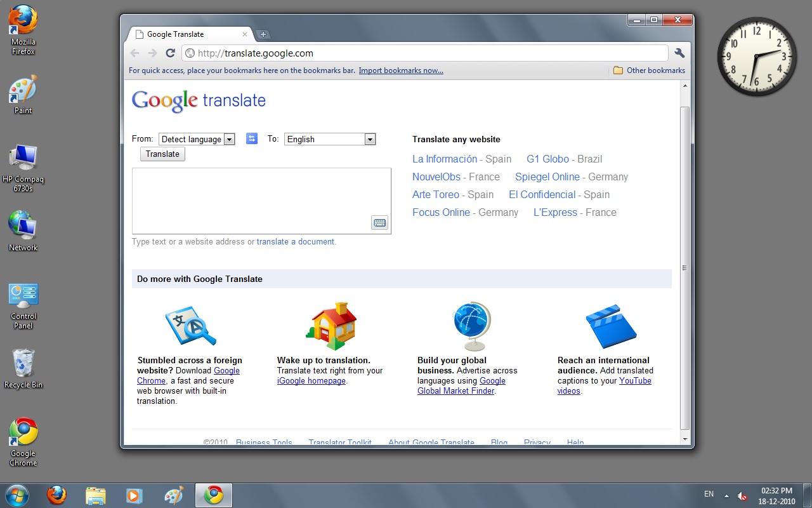Click the blue clapperboard video icon
Screen dimensions: 812x508
pyautogui.click(x=610, y=326)
